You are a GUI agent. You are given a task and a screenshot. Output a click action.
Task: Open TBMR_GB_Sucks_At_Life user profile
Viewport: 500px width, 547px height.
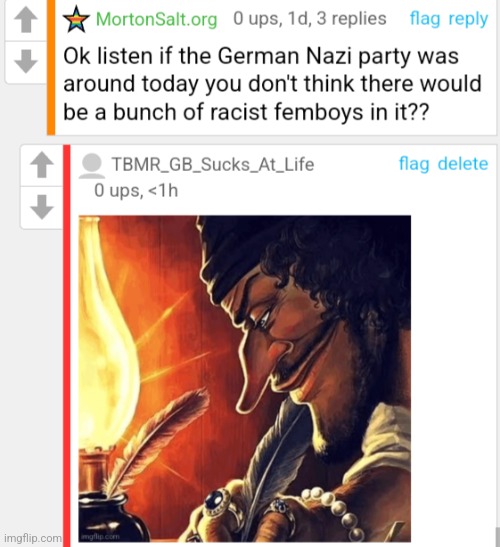212,164
